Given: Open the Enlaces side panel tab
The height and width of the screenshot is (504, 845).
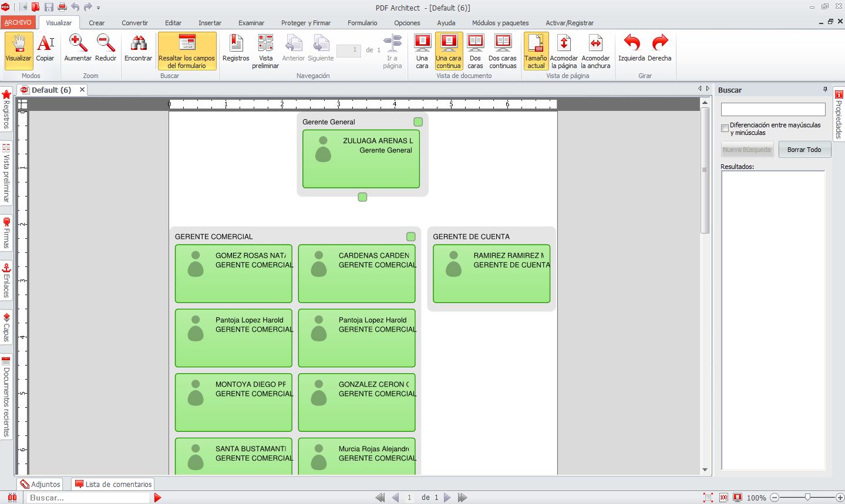Looking at the screenshot, I should tap(6, 280).
